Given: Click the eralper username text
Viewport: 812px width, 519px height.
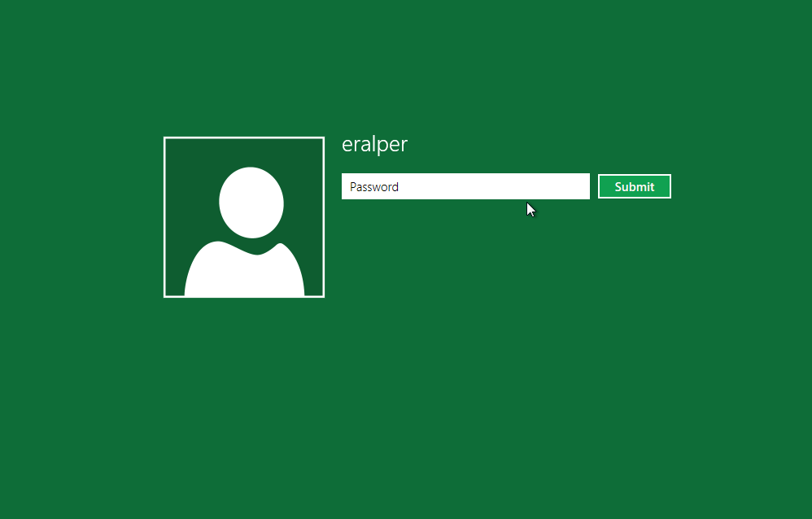Looking at the screenshot, I should [375, 145].
